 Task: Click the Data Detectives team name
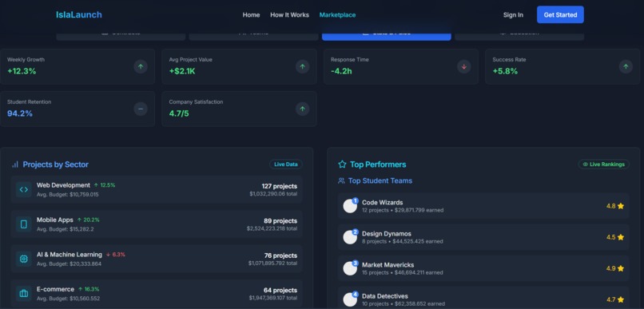(385, 296)
